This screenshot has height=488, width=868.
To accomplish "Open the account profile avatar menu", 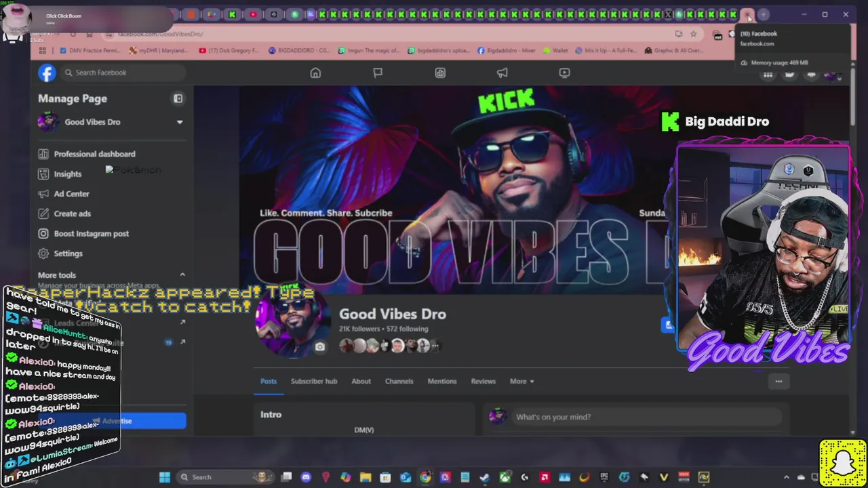I will pos(832,75).
